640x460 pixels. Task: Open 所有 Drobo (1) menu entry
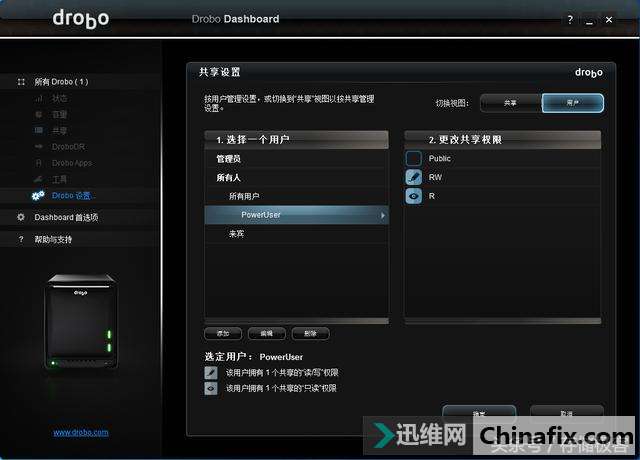tap(61, 82)
